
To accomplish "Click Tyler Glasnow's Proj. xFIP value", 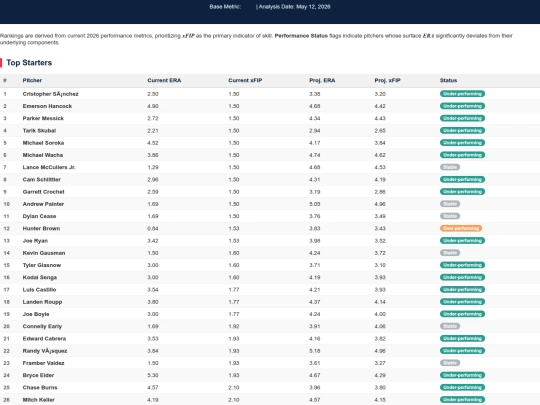I will (x=380, y=265).
